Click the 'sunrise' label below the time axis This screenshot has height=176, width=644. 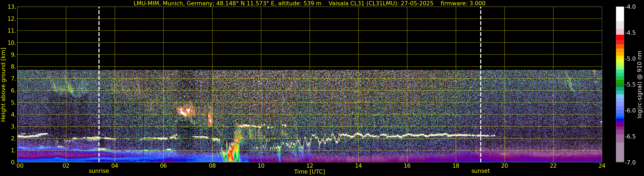pos(99,171)
